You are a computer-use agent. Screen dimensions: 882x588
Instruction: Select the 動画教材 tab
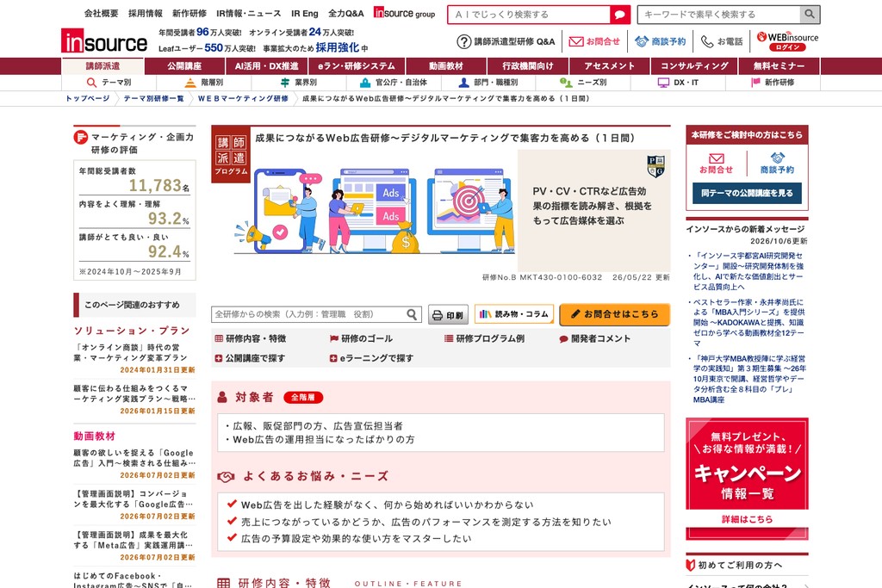[x=445, y=66]
